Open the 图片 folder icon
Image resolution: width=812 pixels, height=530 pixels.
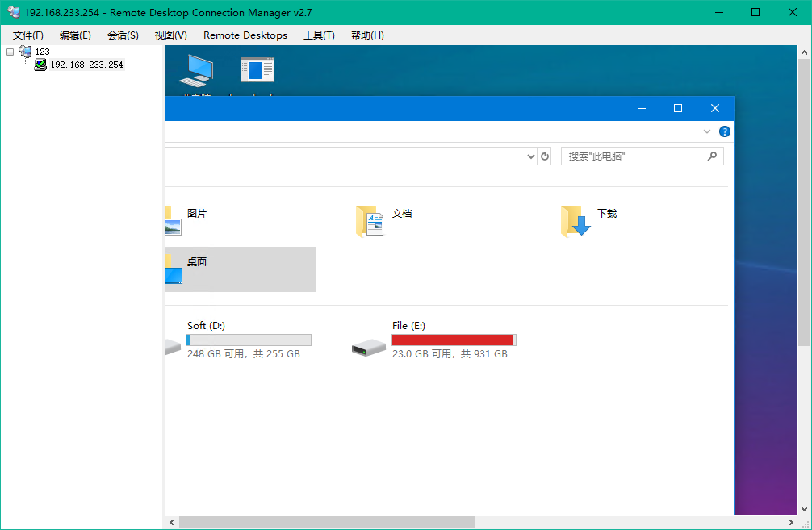(174, 221)
